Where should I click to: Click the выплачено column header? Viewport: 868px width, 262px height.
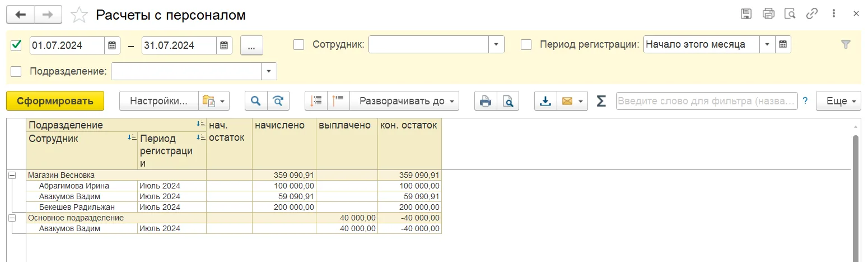point(347,144)
